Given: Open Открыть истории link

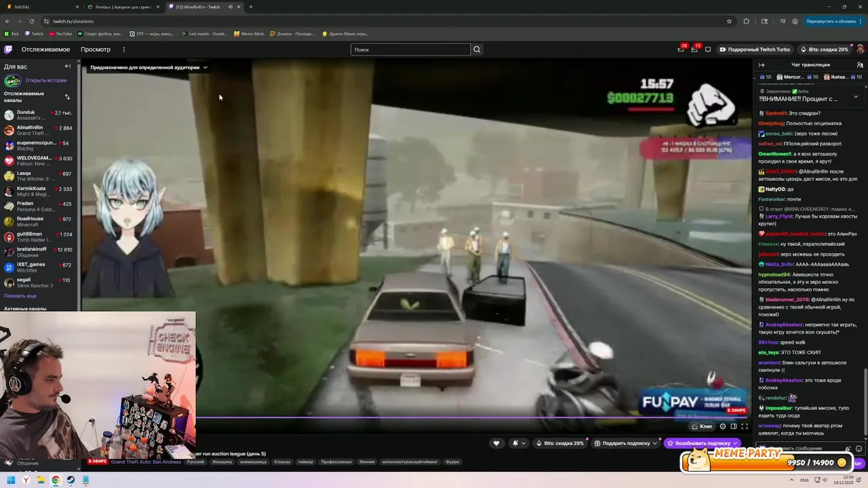Looking at the screenshot, I should coord(46,81).
